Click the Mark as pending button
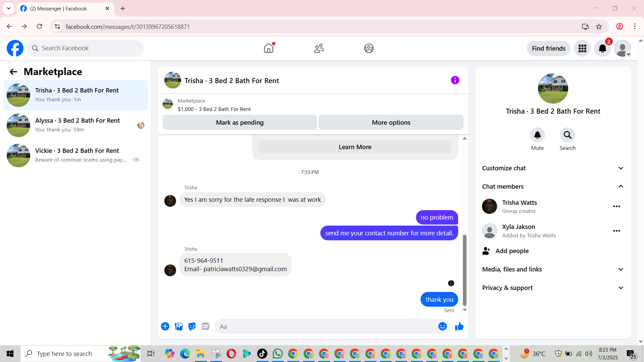The width and height of the screenshot is (644, 362). (239, 123)
